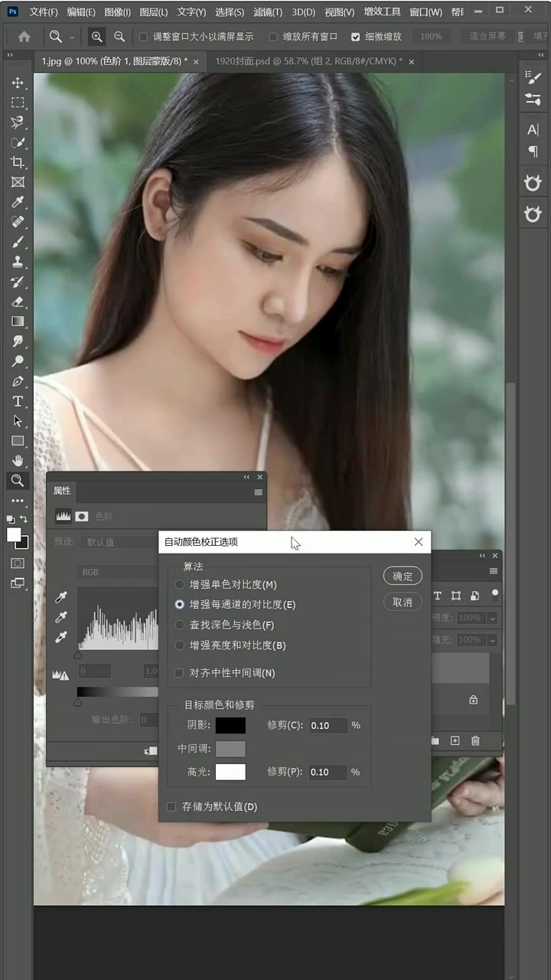Select the Healing Brush bandage tool
This screenshot has height=980, width=551.
click(18, 222)
